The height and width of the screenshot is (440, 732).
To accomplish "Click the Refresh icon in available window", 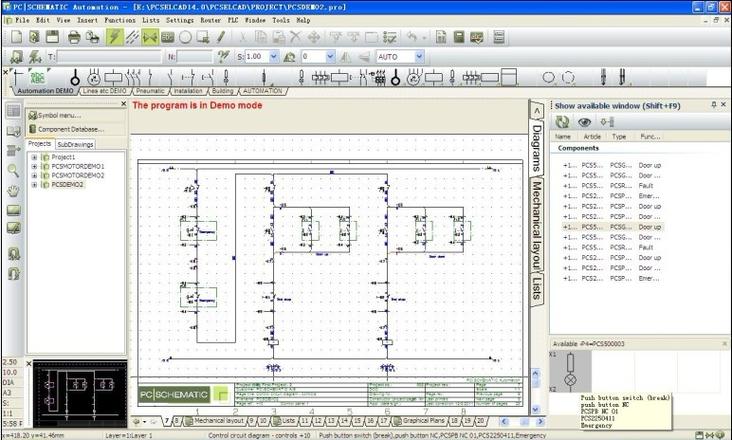I will coord(563,121).
